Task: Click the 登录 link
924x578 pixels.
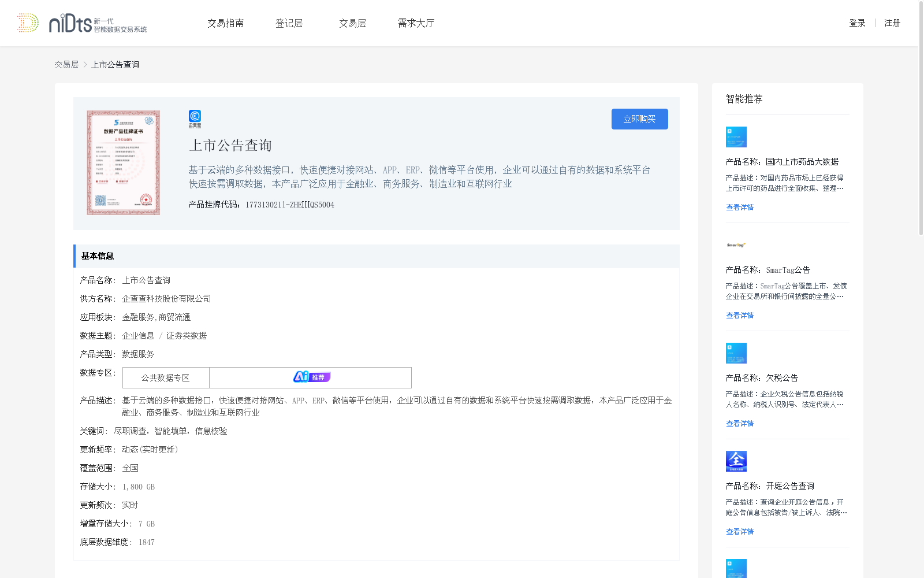Action: tap(857, 23)
